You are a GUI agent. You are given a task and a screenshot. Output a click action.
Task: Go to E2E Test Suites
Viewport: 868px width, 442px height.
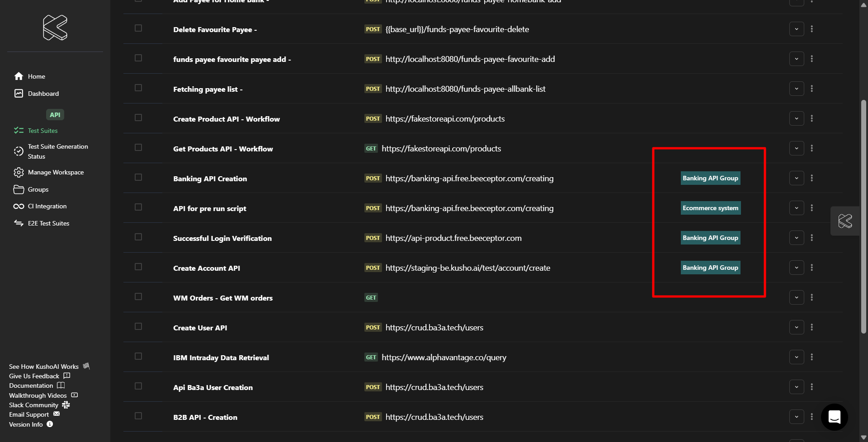point(48,223)
